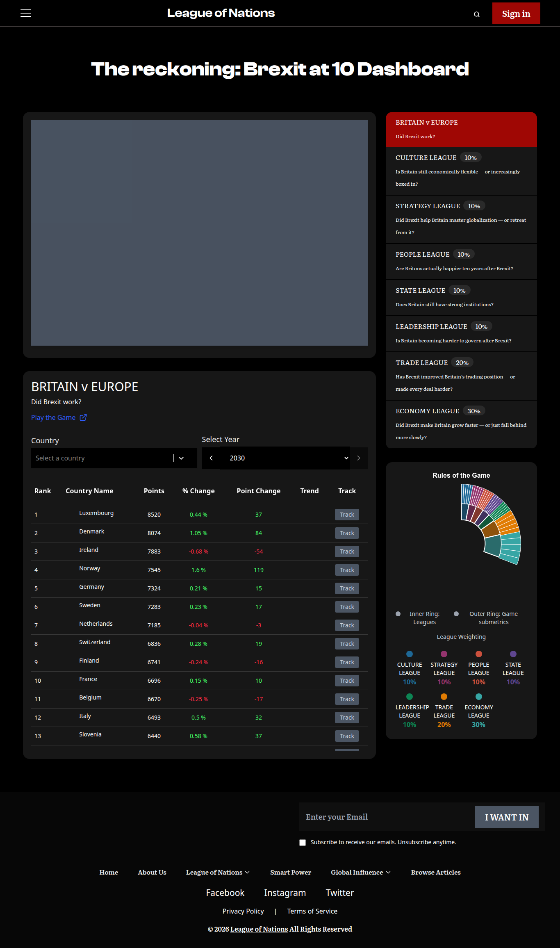Select TRADE LEAGUE tab
This screenshot has height=948, width=560.
pos(461,376)
